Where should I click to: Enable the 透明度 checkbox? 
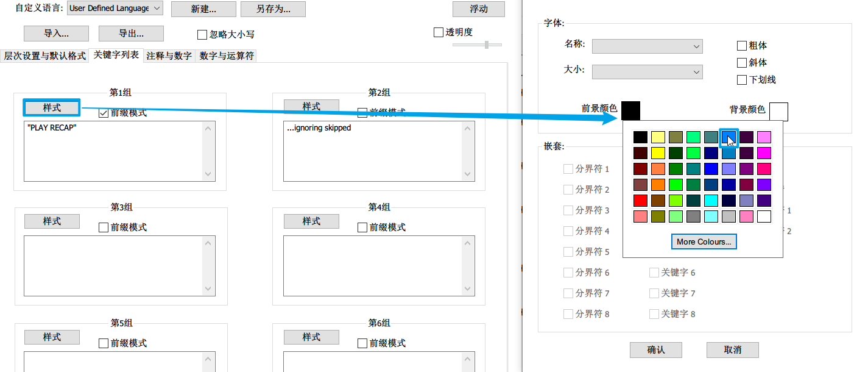437,31
